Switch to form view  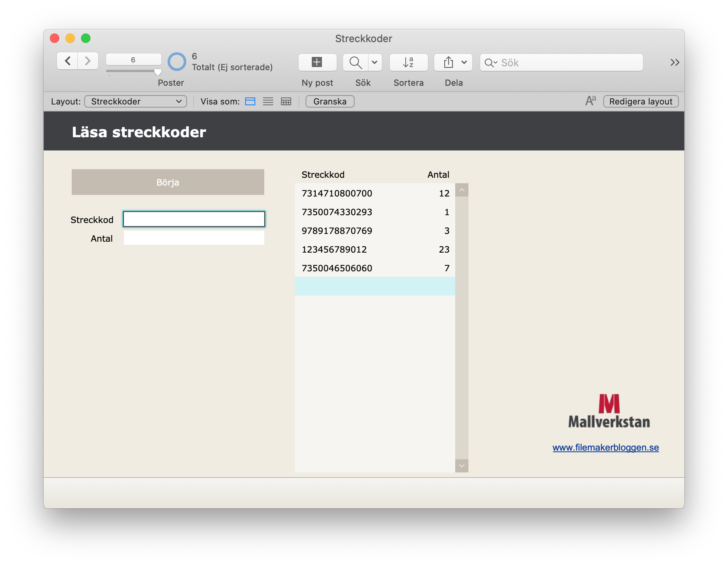tap(250, 101)
